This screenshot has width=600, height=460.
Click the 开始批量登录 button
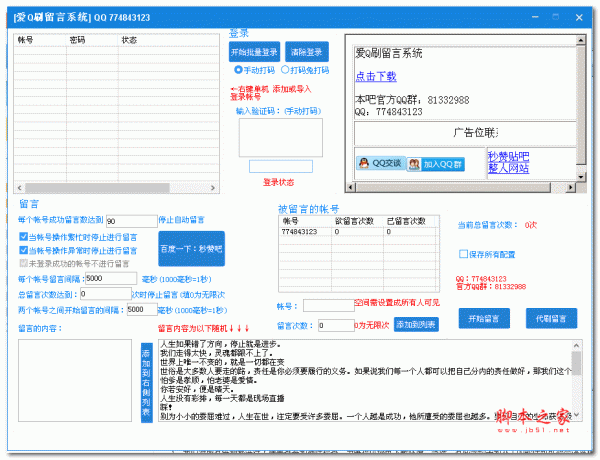(254, 52)
